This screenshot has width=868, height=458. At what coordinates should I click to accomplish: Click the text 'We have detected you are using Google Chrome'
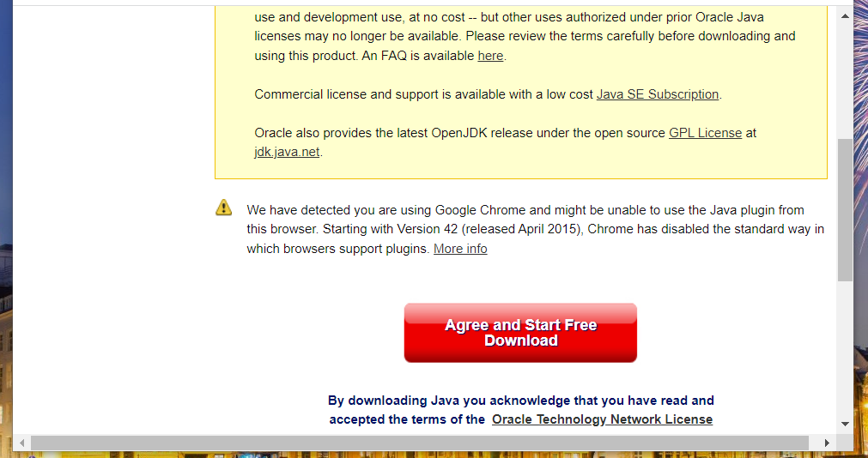(386, 210)
